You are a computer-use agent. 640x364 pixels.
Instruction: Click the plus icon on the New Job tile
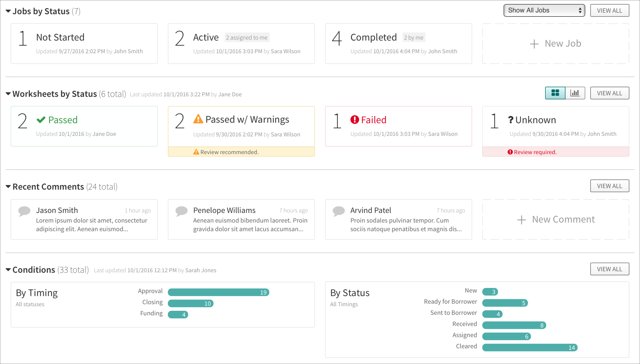tap(534, 44)
